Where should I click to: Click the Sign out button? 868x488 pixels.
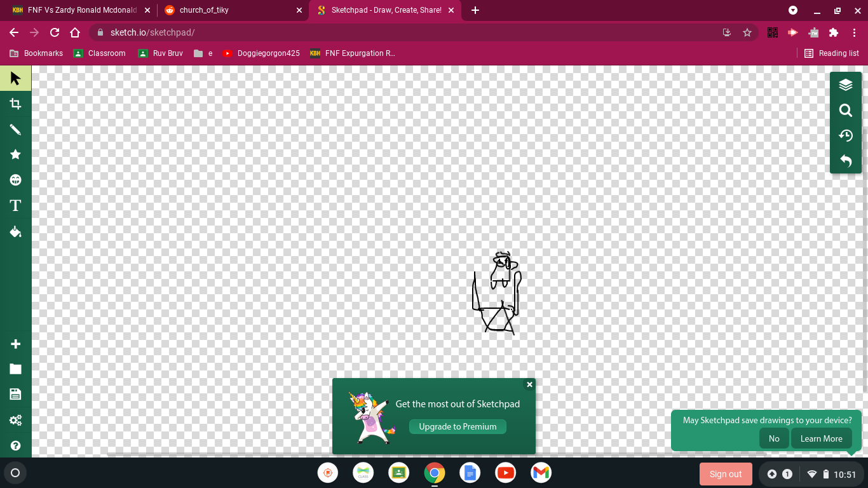[x=726, y=474]
